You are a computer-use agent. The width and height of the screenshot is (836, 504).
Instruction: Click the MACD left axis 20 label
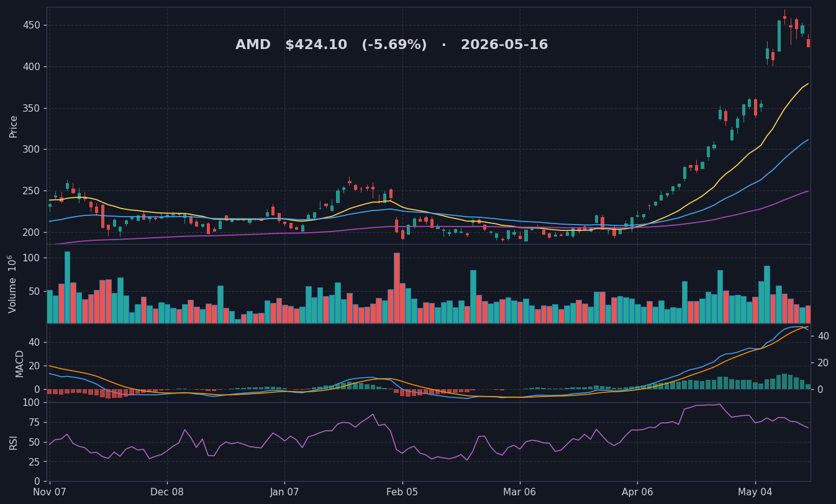(x=35, y=366)
